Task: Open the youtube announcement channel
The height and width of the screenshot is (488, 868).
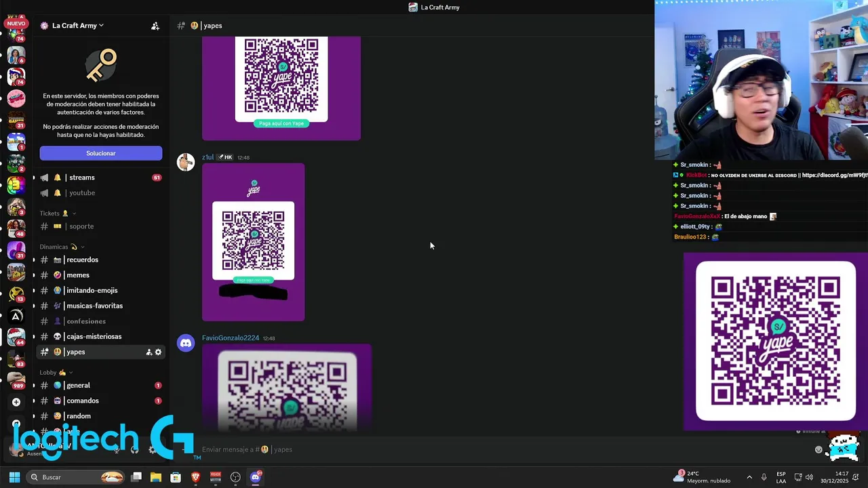Action: click(x=99, y=192)
